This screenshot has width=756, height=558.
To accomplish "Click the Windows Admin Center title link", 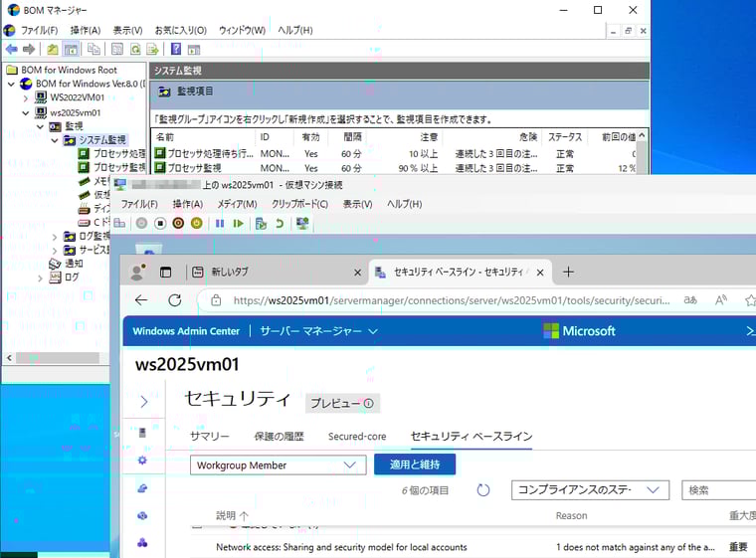I will (x=186, y=331).
